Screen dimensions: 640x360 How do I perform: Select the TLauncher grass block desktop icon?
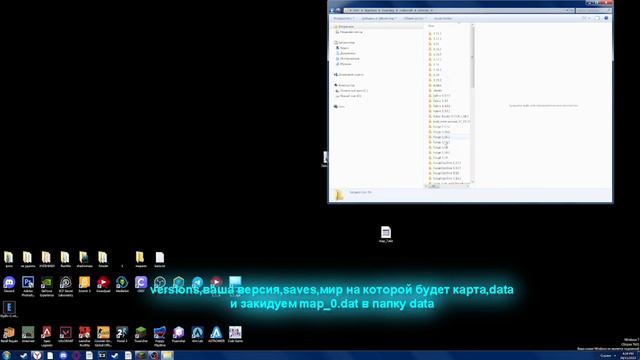tap(141, 334)
